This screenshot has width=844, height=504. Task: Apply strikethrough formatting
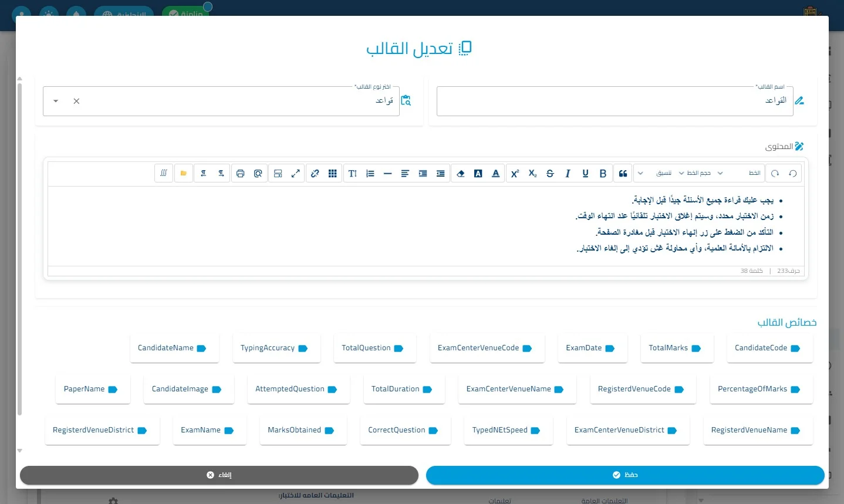pos(550,174)
